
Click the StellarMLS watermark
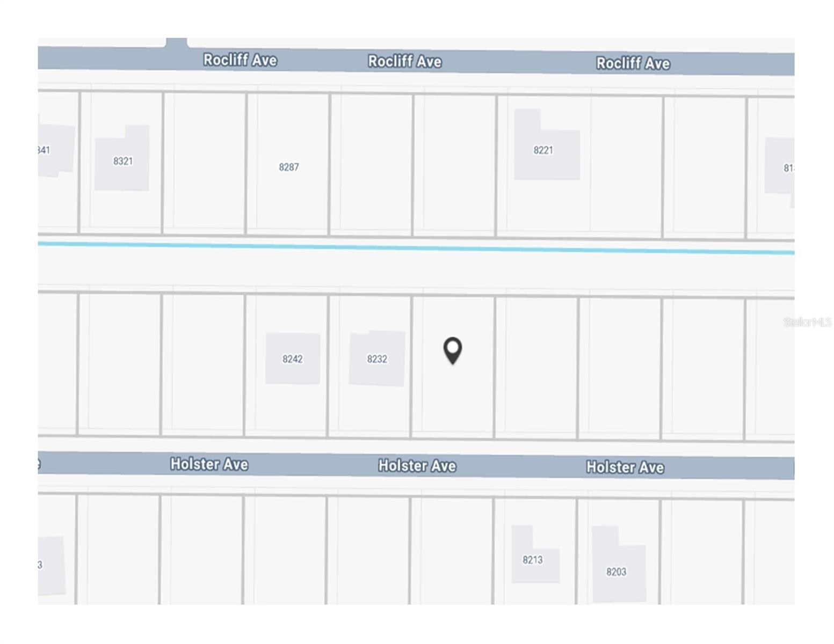[x=807, y=322]
